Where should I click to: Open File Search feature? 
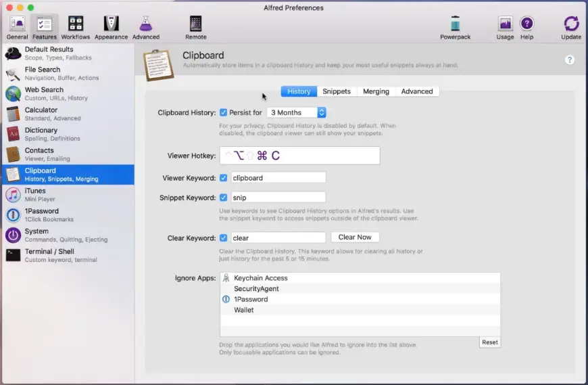click(x=68, y=74)
